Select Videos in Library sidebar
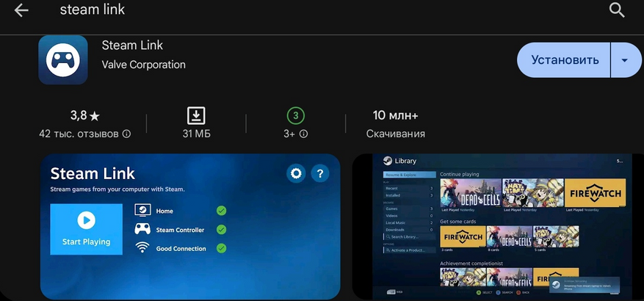644x301 pixels. (409, 216)
